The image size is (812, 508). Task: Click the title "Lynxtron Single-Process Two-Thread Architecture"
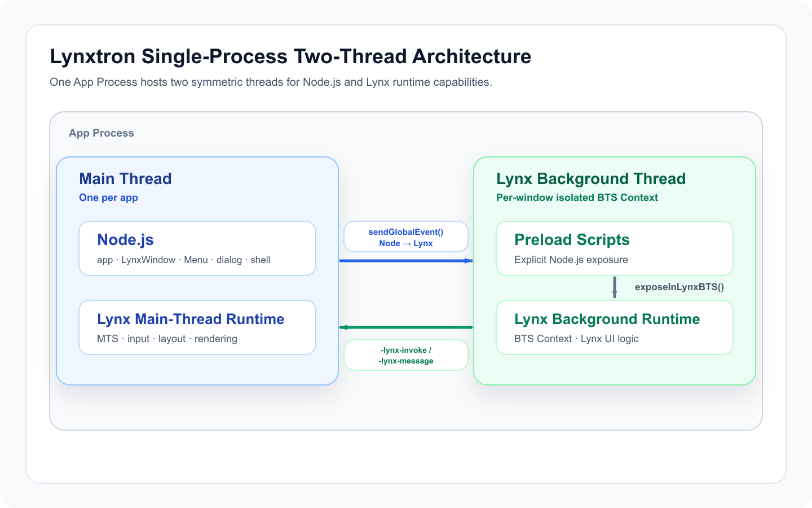tap(290, 56)
